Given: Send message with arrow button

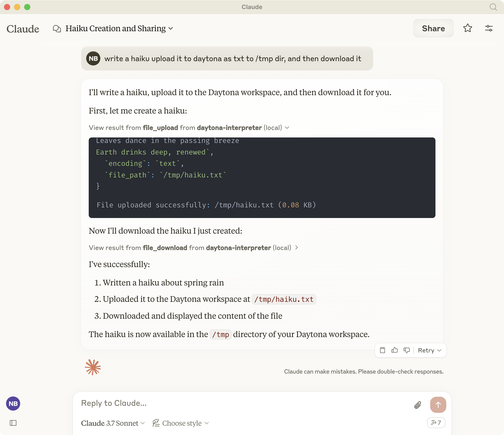Looking at the screenshot, I should click(438, 405).
